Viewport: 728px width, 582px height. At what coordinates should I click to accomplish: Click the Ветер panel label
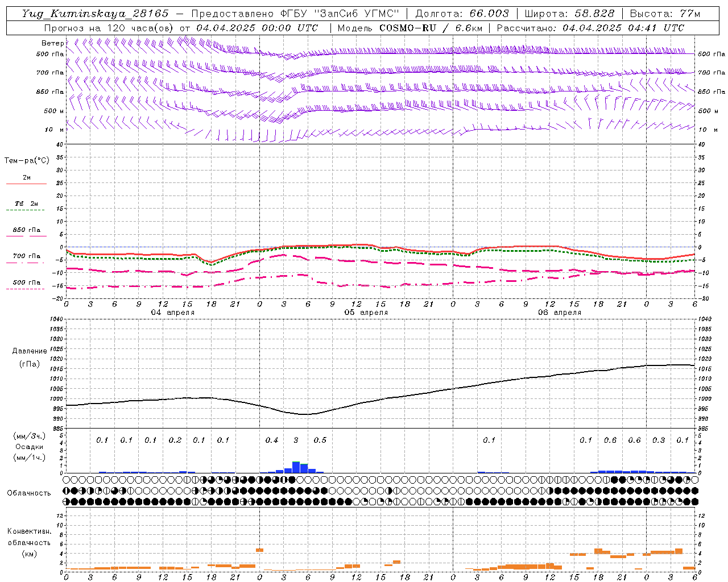[x=52, y=43]
